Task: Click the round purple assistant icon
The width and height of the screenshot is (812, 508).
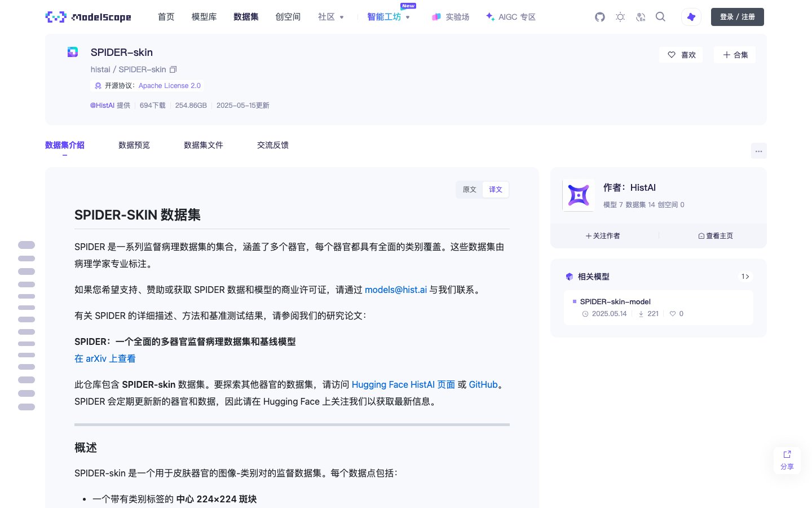Action: click(x=691, y=17)
